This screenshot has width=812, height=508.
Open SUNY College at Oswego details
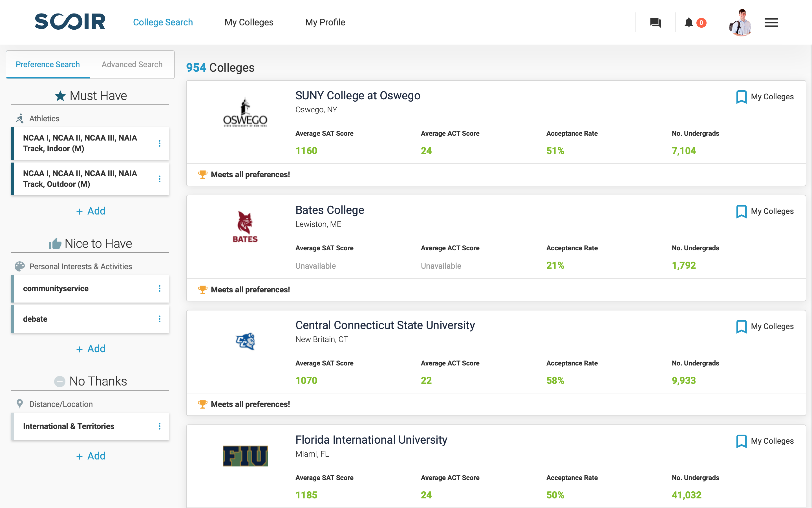click(x=358, y=95)
